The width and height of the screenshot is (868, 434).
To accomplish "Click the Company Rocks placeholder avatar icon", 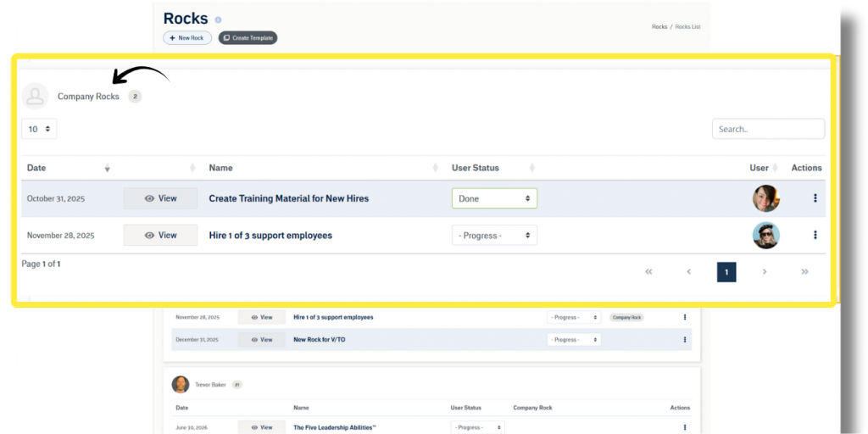I will (x=36, y=97).
